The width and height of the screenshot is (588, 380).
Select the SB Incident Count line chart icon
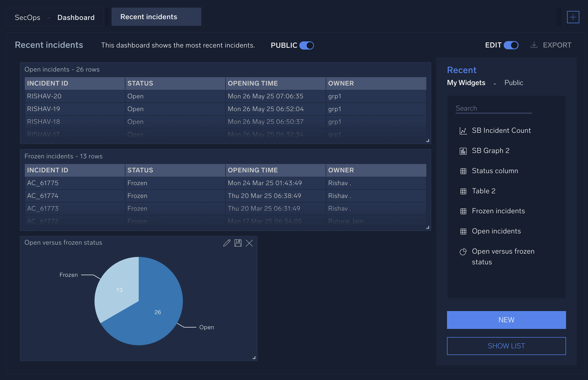(x=463, y=131)
